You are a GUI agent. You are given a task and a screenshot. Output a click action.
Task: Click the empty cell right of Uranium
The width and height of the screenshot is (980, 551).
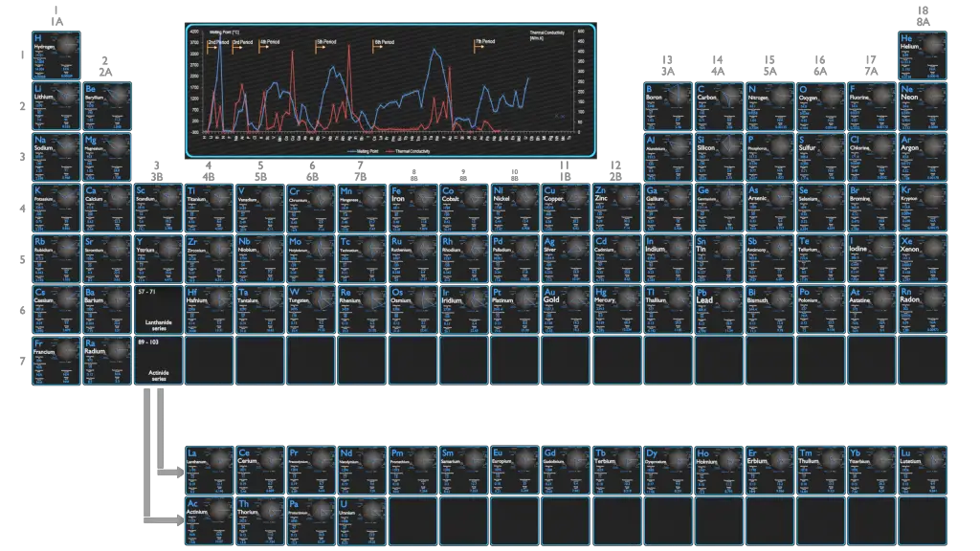pos(413,521)
